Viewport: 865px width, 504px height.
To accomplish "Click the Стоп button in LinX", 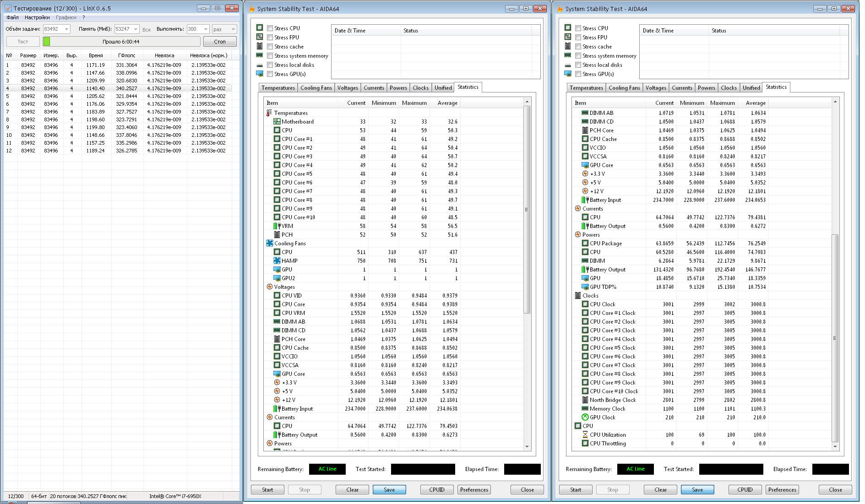I will pos(220,42).
